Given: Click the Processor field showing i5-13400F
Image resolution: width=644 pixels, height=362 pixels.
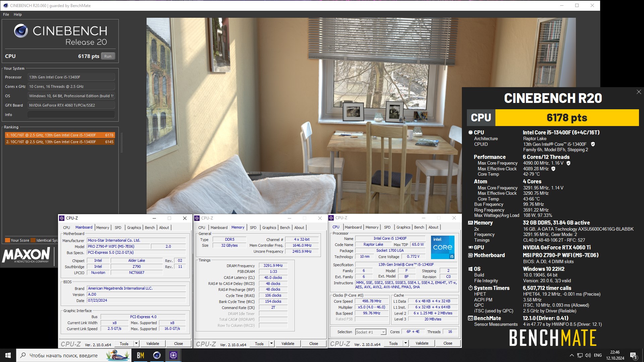Looking at the screenshot, I should pos(71,77).
